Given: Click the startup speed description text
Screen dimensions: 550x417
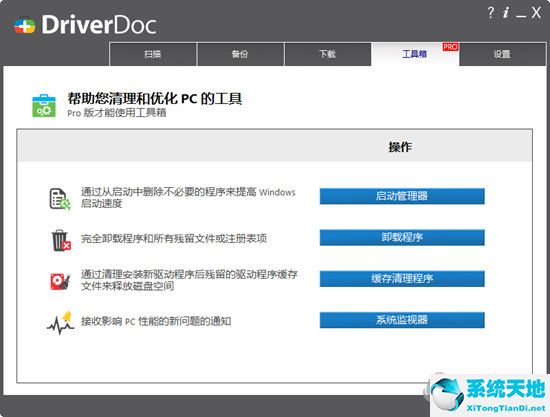Looking at the screenshot, I should pyautogui.click(x=188, y=197).
